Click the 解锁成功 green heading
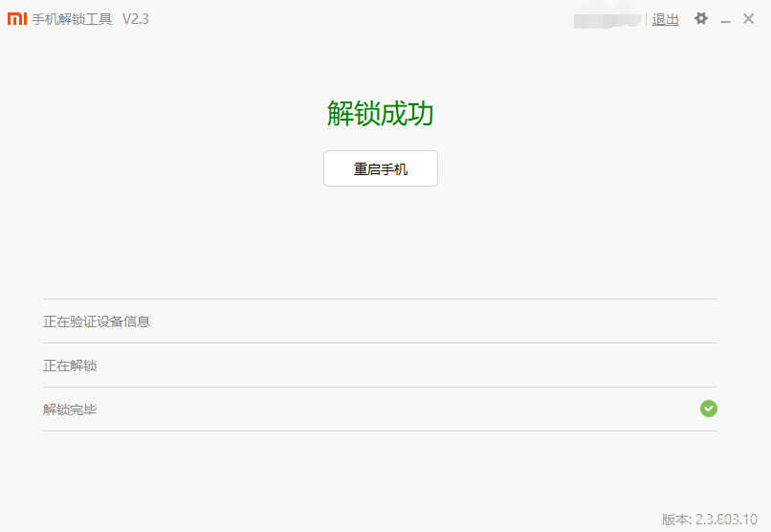771x532 pixels. (x=380, y=114)
